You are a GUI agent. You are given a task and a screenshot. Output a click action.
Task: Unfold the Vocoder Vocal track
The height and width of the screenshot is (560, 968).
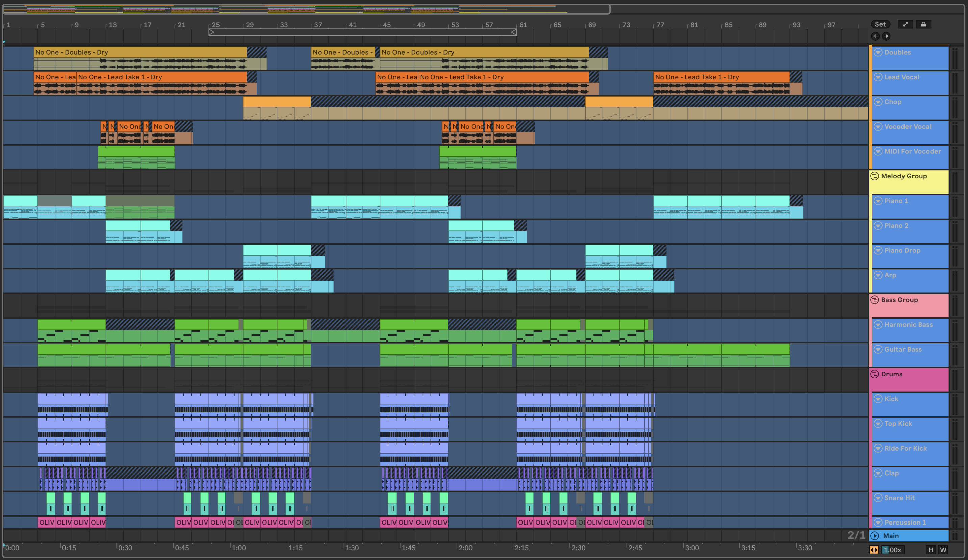pyautogui.click(x=878, y=126)
